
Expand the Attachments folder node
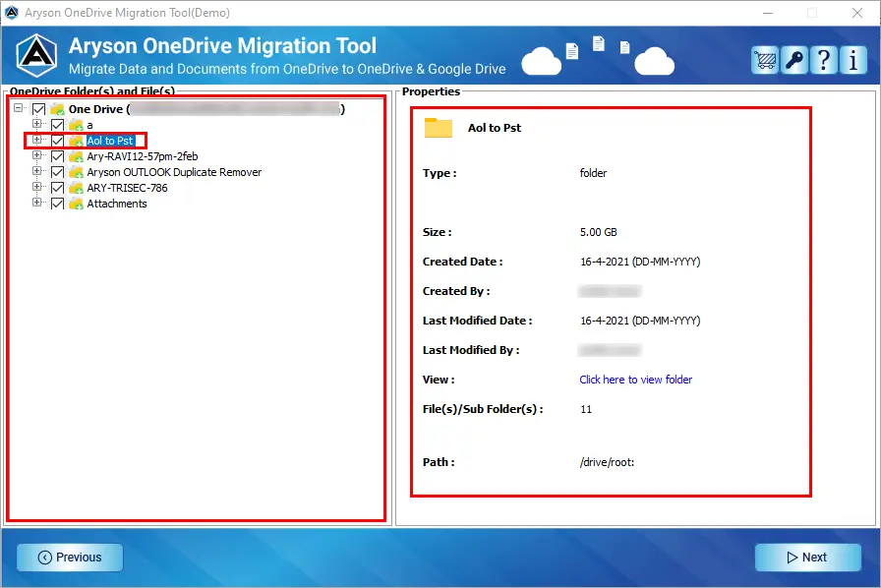(37, 202)
